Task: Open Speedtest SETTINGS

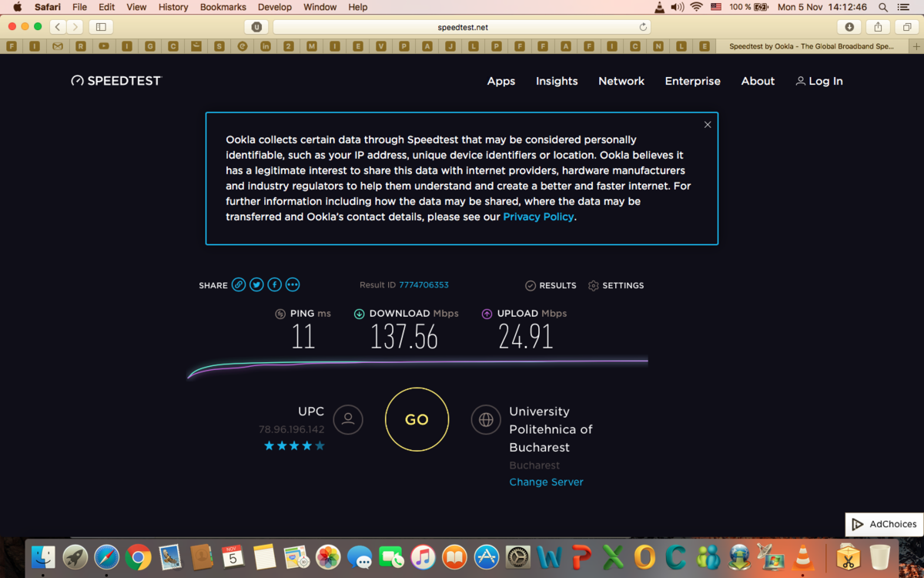Action: pos(616,285)
